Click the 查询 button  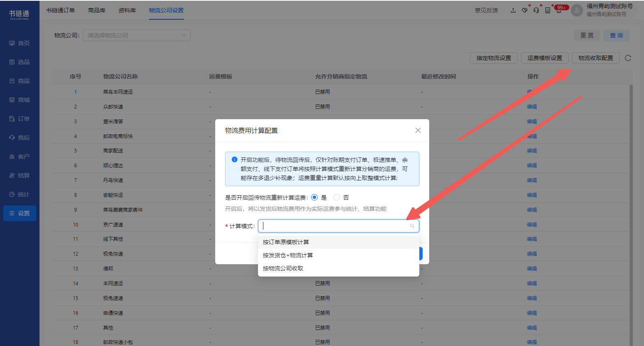(616, 35)
